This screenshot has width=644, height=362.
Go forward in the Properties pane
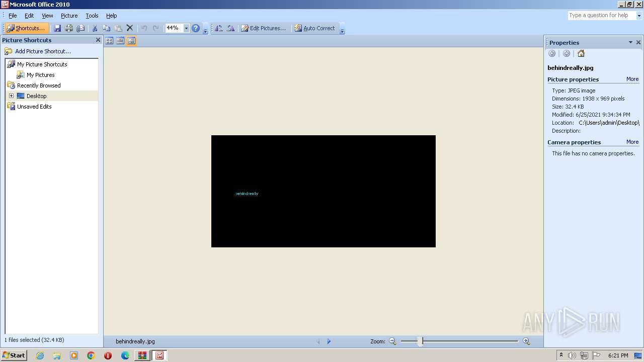(x=567, y=53)
